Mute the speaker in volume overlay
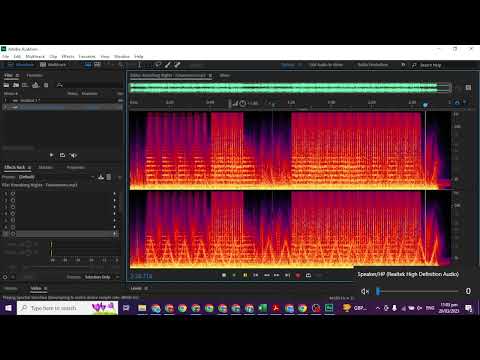Viewport: 480px width, 360px height. [x=365, y=291]
